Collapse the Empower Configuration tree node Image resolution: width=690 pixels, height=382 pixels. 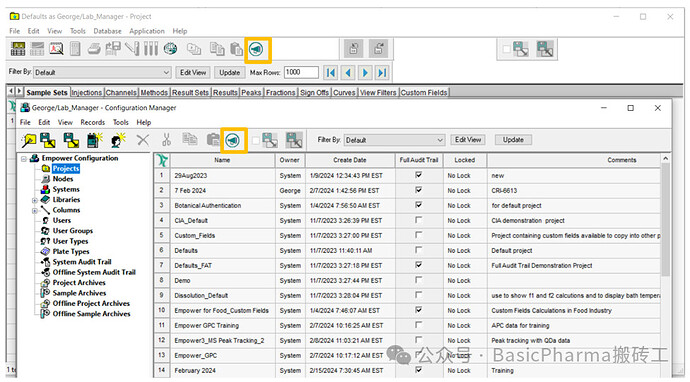tap(24, 158)
